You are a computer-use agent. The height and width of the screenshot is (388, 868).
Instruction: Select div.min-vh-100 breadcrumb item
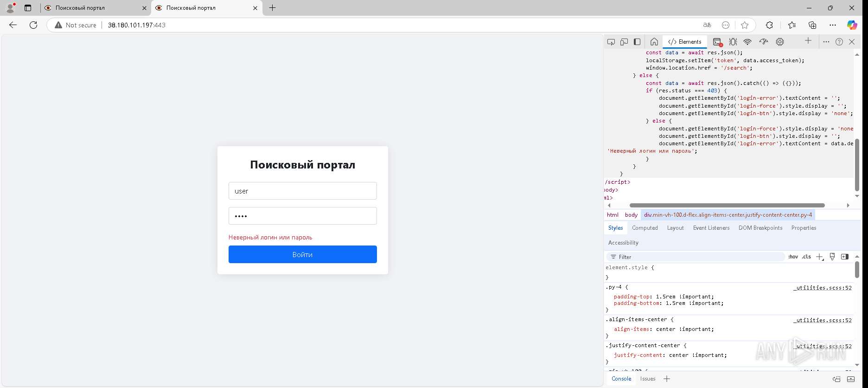pyautogui.click(x=728, y=215)
